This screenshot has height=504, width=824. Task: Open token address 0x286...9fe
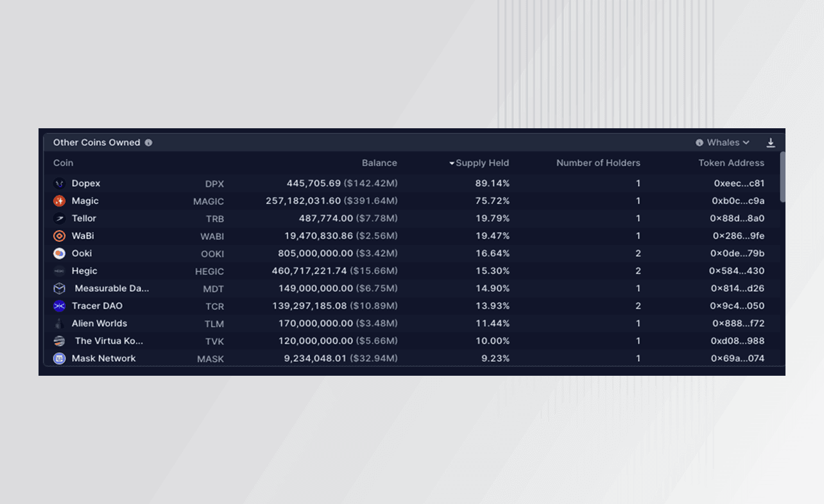click(x=738, y=236)
